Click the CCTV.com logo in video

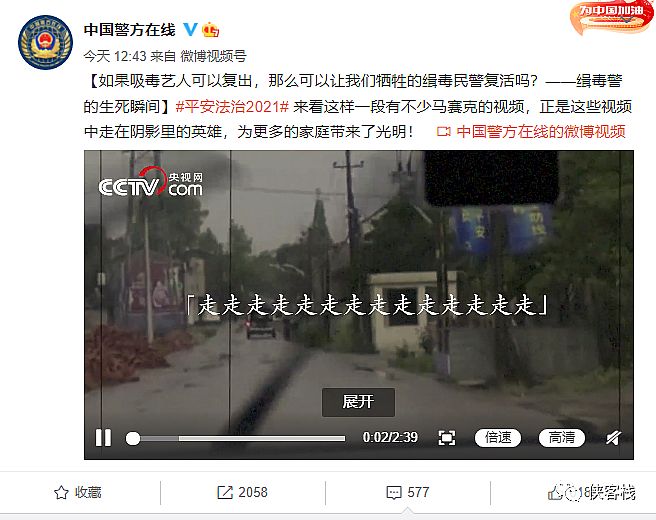click(x=151, y=182)
